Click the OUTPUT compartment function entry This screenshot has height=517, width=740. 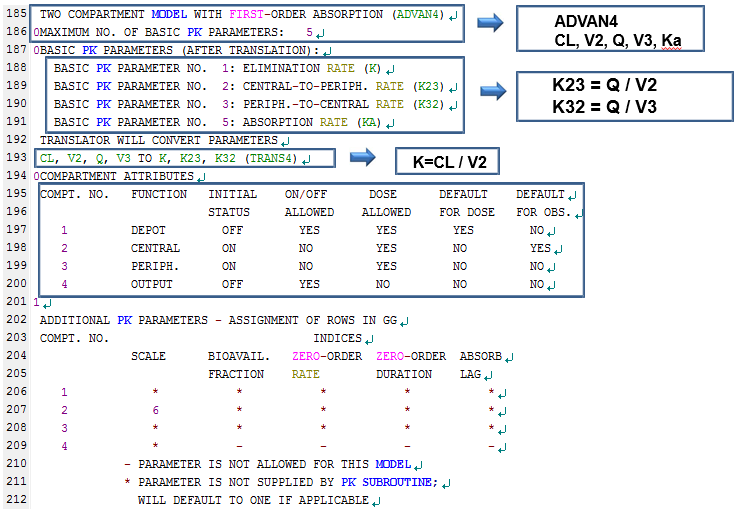click(x=152, y=284)
